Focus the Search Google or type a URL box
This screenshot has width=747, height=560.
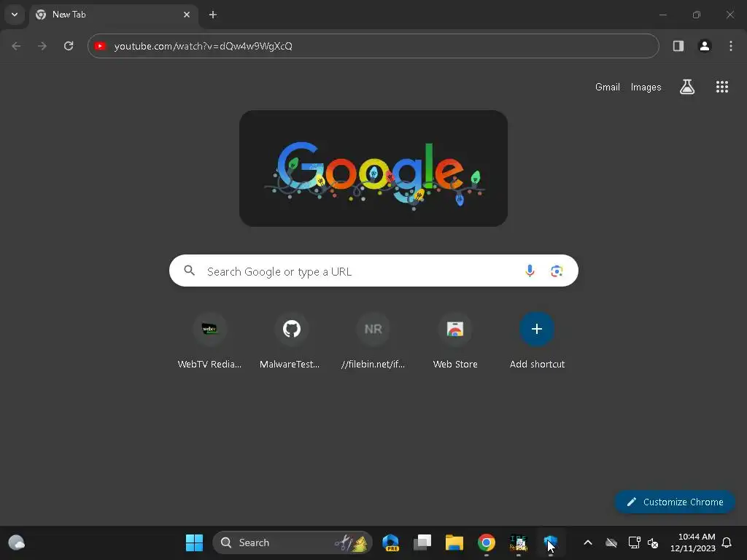pyautogui.click(x=373, y=271)
